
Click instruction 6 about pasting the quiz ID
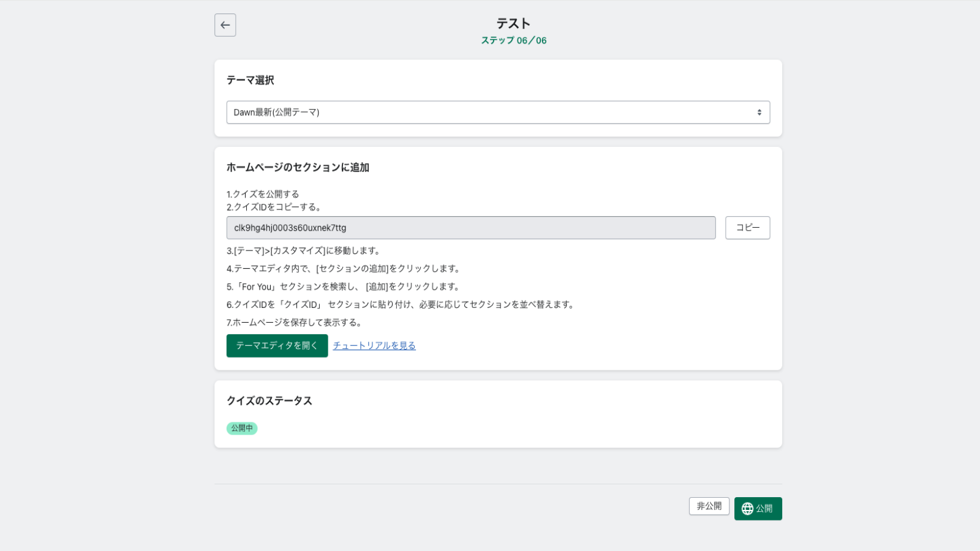tap(401, 305)
